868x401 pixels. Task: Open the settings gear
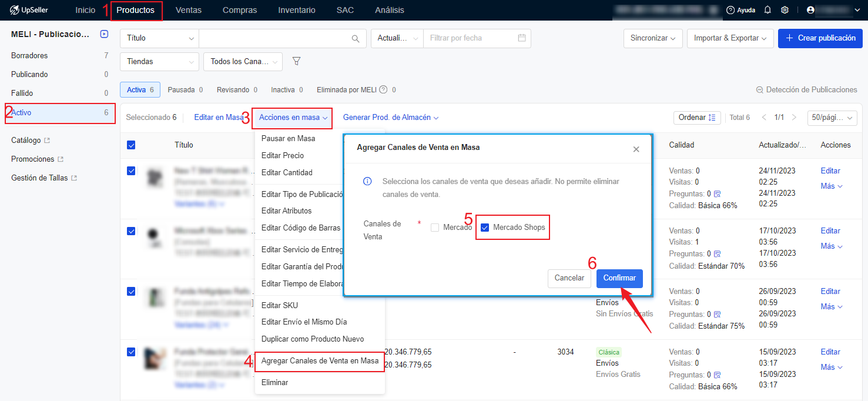(785, 10)
